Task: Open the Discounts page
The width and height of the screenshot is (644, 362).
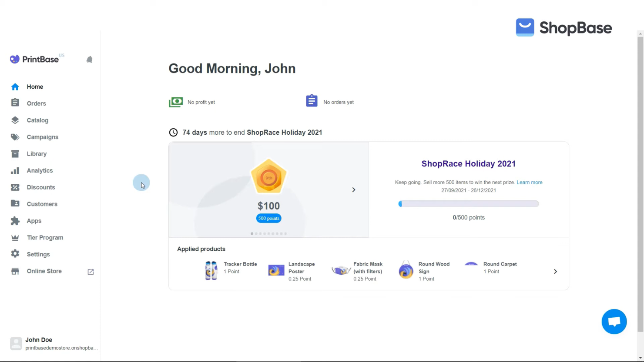Action: (x=41, y=187)
